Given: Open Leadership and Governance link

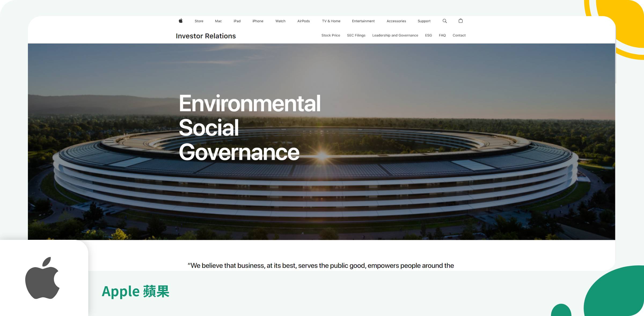Looking at the screenshot, I should (x=395, y=35).
